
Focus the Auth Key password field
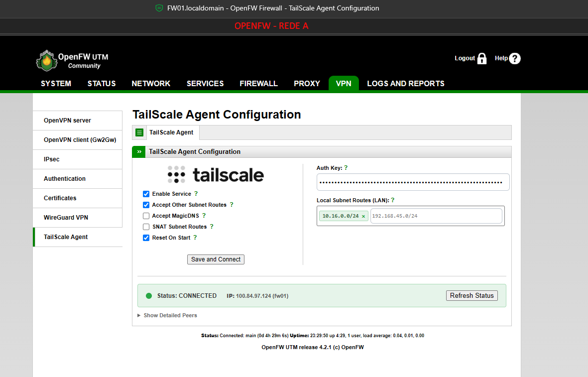(413, 182)
